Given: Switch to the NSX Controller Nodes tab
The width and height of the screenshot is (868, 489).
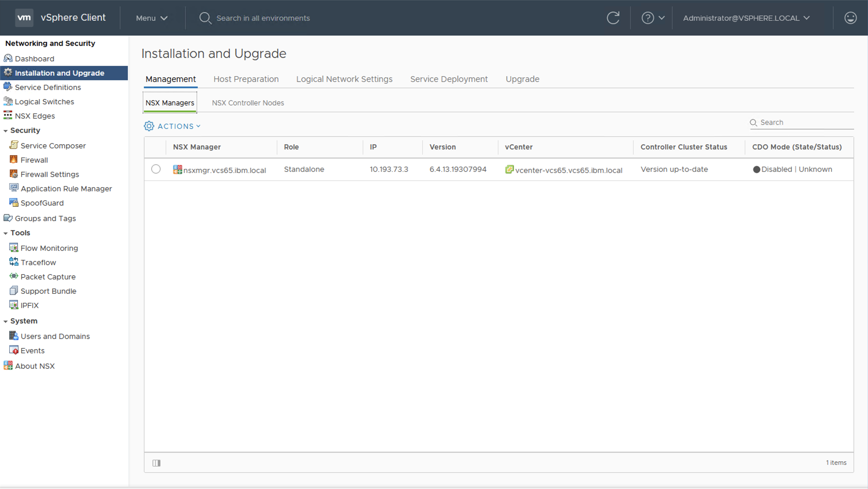Looking at the screenshot, I should pyautogui.click(x=248, y=103).
